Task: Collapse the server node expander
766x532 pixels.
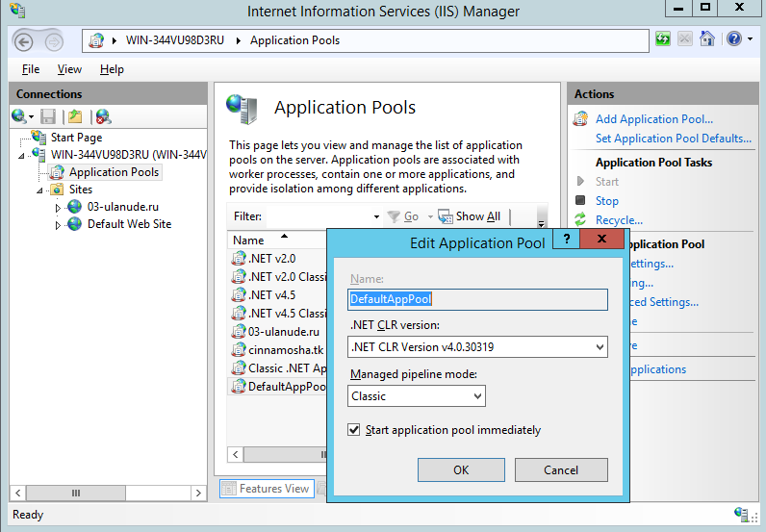Action: click(x=21, y=156)
